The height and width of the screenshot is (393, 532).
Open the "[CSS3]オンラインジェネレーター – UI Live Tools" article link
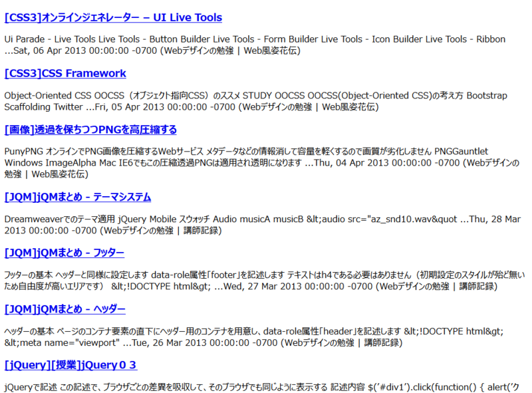tap(113, 17)
